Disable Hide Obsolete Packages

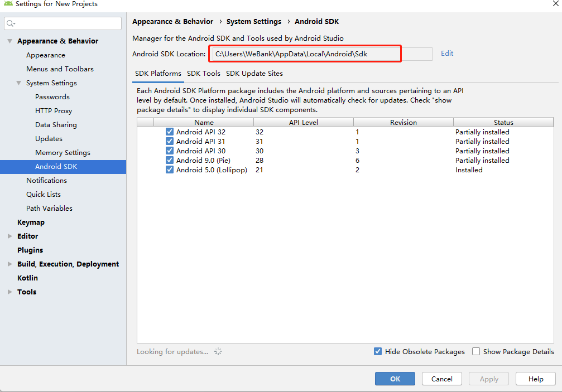378,352
